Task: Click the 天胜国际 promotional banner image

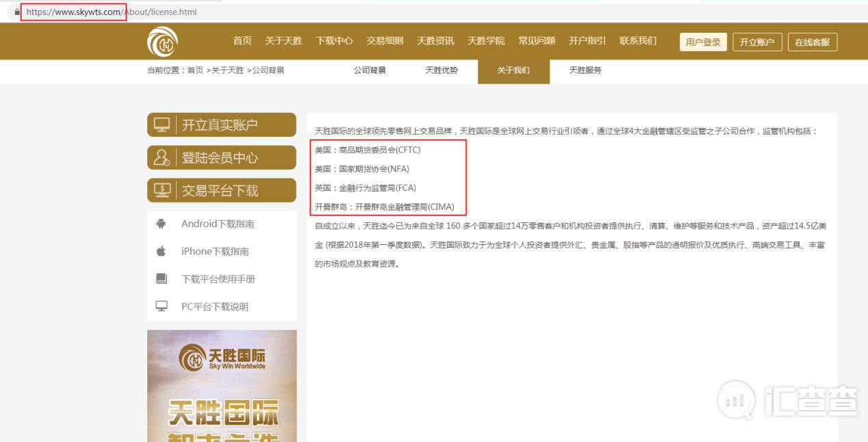Action: [222, 386]
